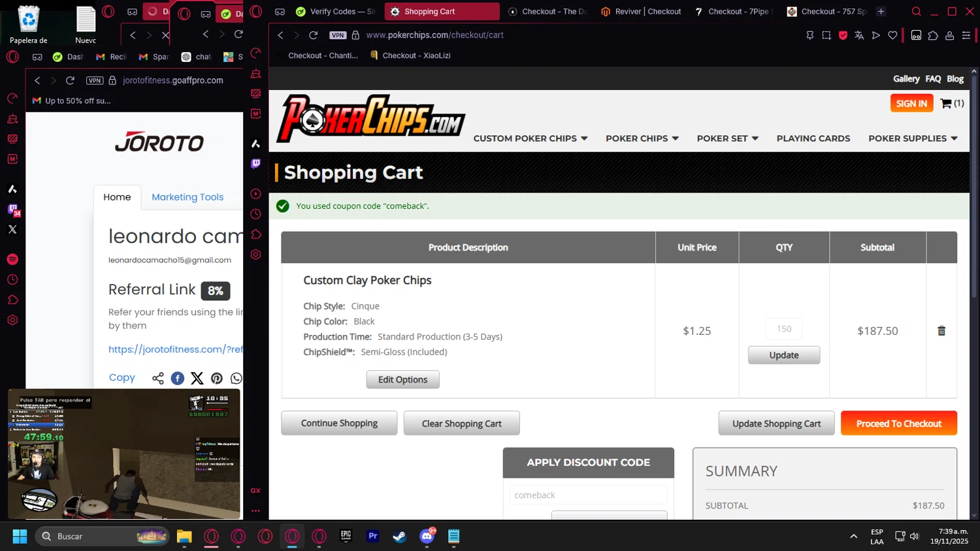Viewport: 980px width, 551px height.
Task: Click the pin icon in PokerChips address bar
Action: 809,35
